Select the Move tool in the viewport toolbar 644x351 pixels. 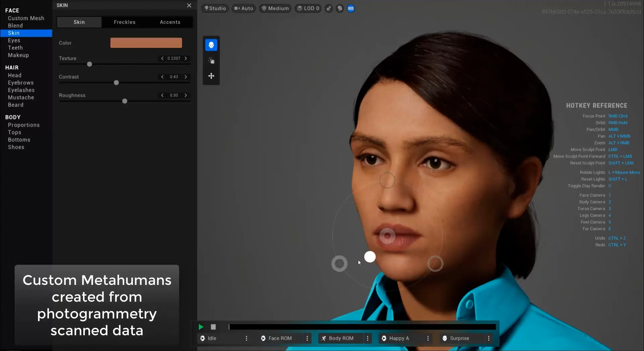pyautogui.click(x=211, y=76)
